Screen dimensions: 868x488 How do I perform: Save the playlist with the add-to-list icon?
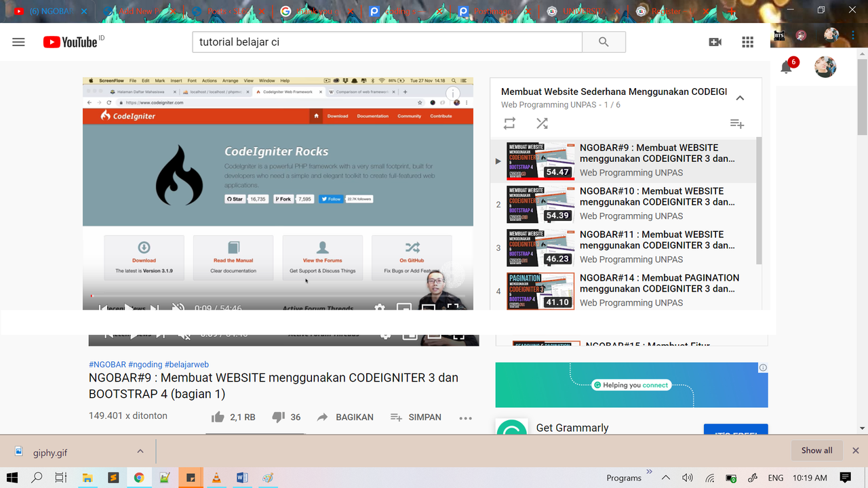737,123
